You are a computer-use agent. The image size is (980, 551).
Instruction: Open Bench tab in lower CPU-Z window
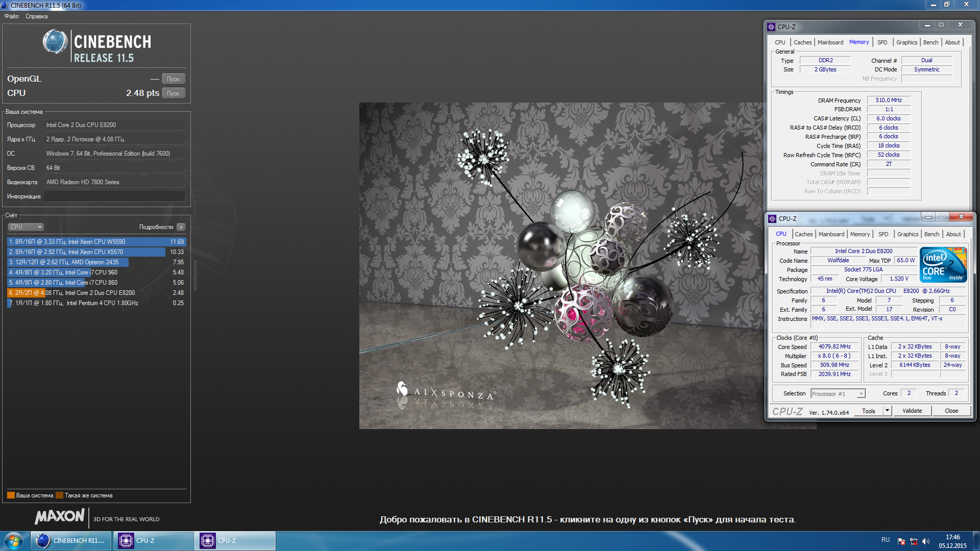[x=932, y=234]
